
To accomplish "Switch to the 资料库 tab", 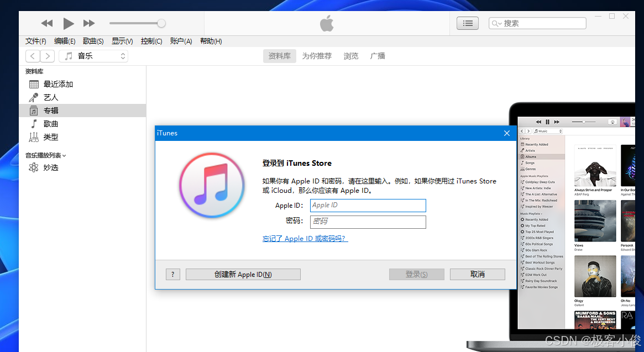I will (280, 56).
